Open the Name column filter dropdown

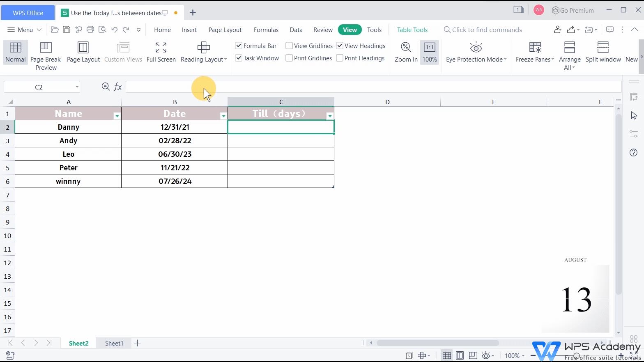pyautogui.click(x=117, y=116)
